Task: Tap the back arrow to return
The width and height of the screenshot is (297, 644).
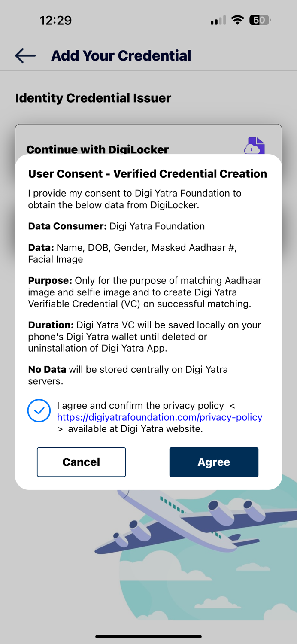Action: pyautogui.click(x=24, y=55)
